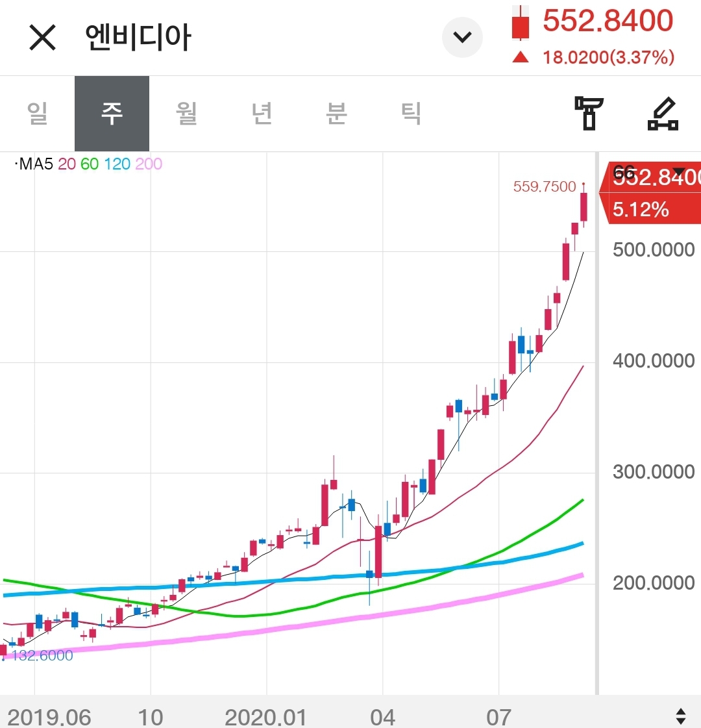Click the 2019.06 date axis label

49,718
